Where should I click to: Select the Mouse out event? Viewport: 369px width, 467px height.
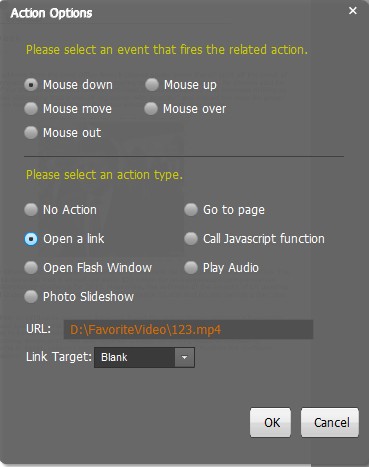pyautogui.click(x=31, y=133)
